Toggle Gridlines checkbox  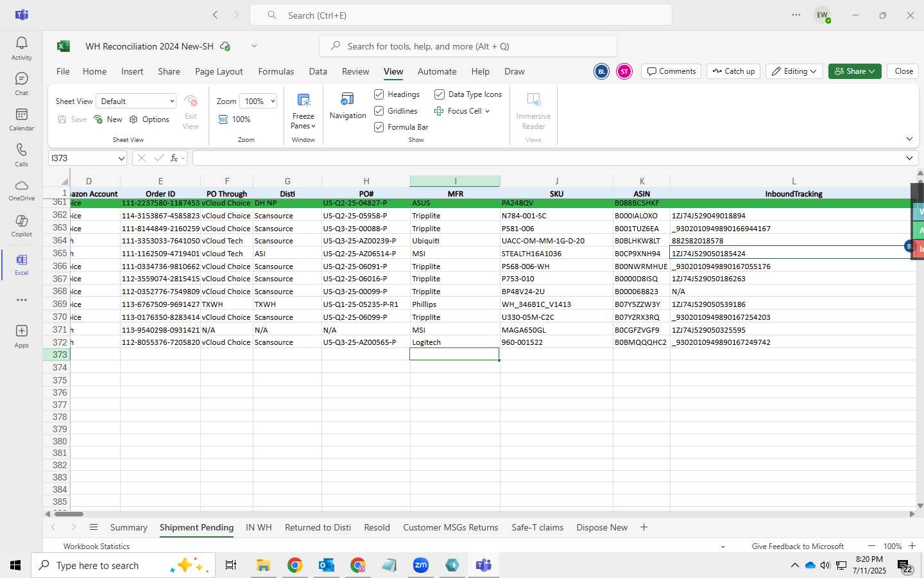379,111
